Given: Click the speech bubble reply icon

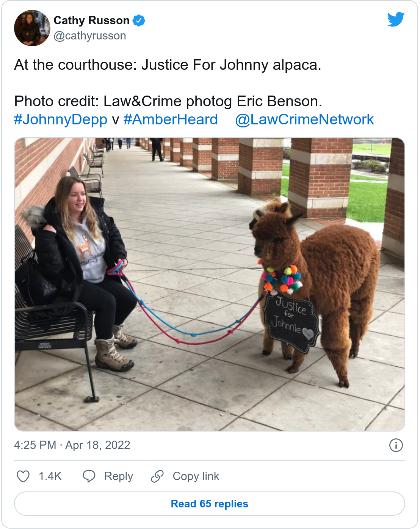Looking at the screenshot, I should tap(89, 476).
